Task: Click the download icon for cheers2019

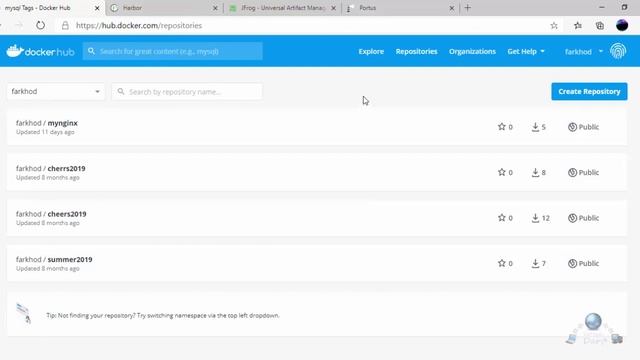Action: point(535,218)
